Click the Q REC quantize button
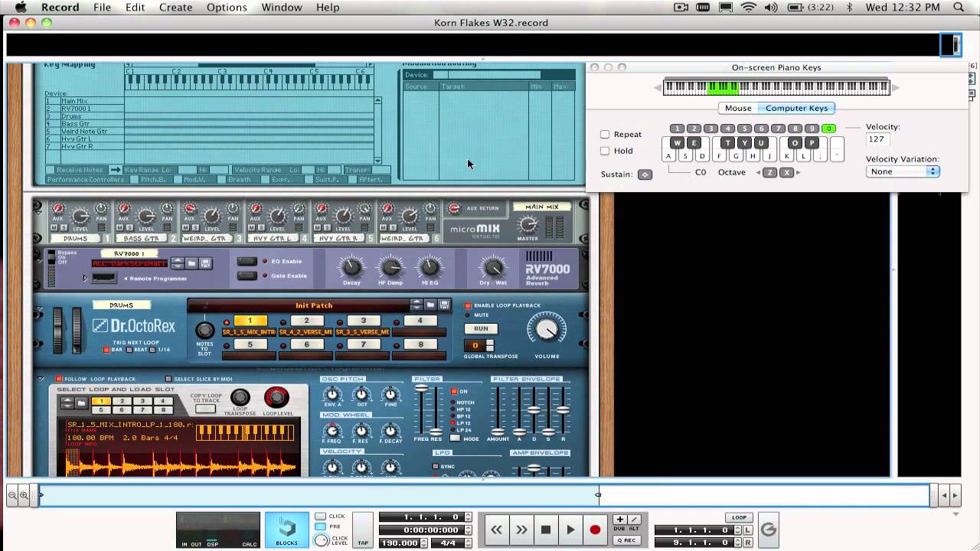This screenshot has width=980, height=551. coord(626,540)
